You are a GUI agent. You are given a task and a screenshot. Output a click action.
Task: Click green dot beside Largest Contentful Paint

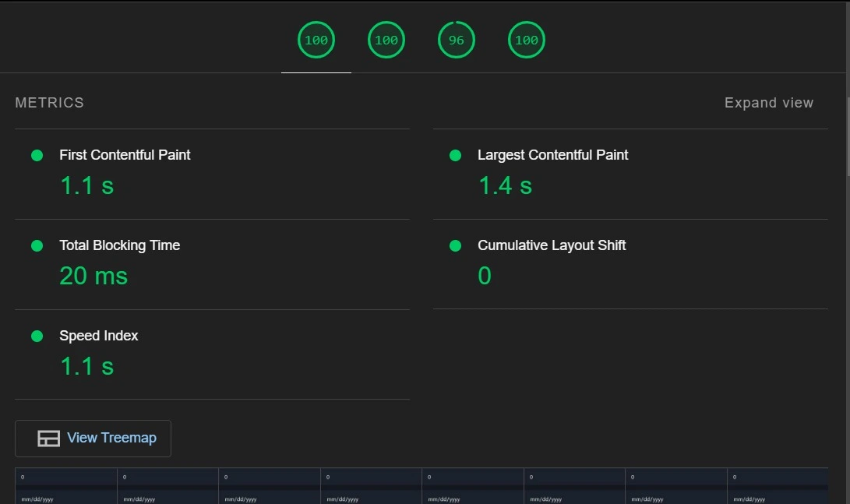[x=455, y=156]
